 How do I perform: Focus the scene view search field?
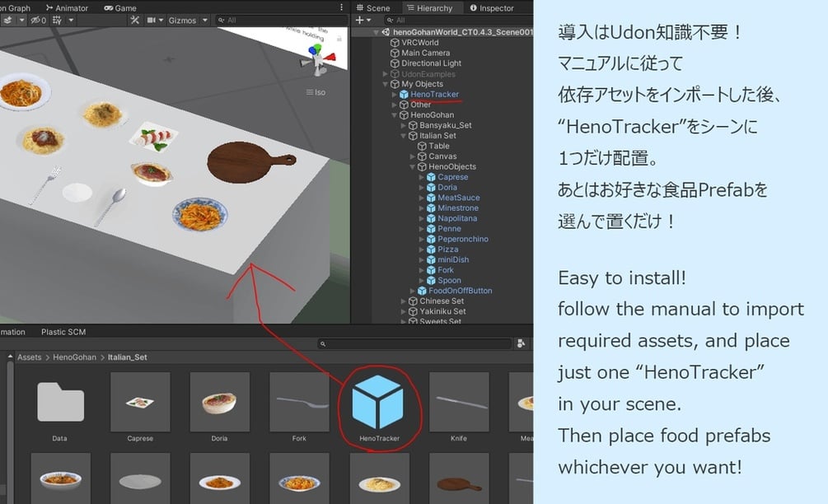[x=280, y=20]
